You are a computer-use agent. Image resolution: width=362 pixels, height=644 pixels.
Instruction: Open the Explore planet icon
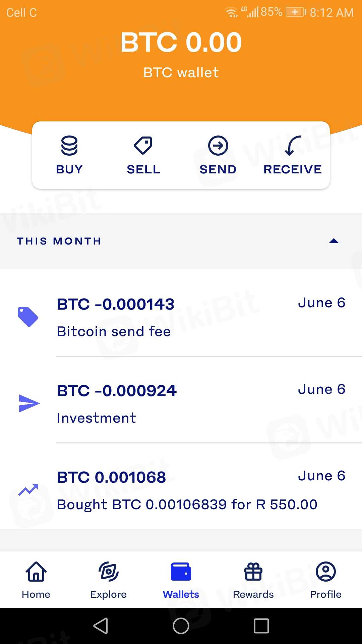coord(108,572)
